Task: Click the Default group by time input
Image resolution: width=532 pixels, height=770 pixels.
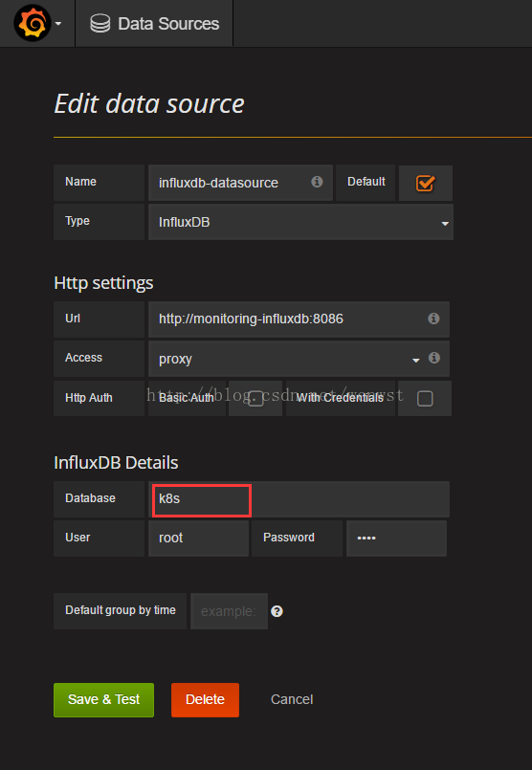Action: [229, 611]
